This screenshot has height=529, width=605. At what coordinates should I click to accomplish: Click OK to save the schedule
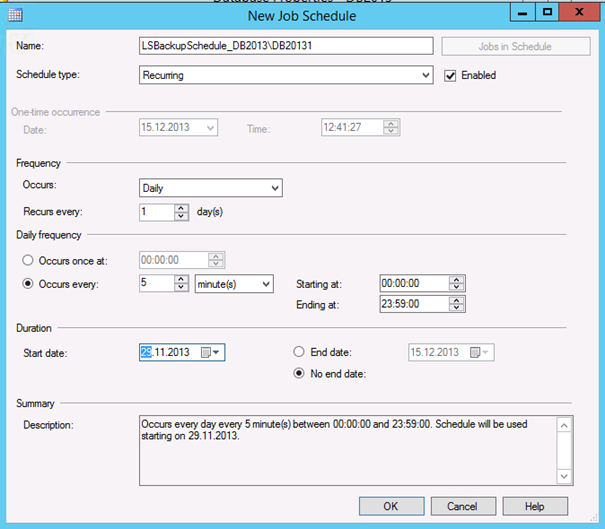pyautogui.click(x=391, y=506)
